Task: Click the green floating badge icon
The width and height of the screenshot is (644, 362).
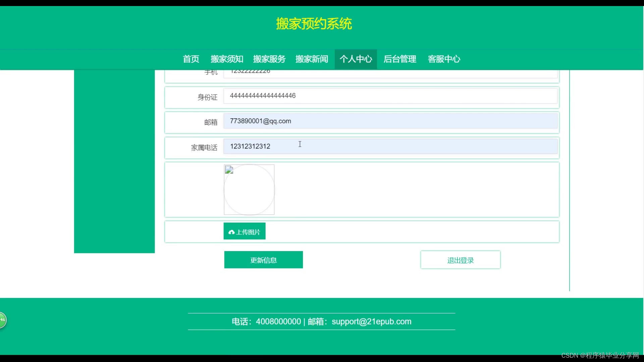Action: (x=2, y=320)
